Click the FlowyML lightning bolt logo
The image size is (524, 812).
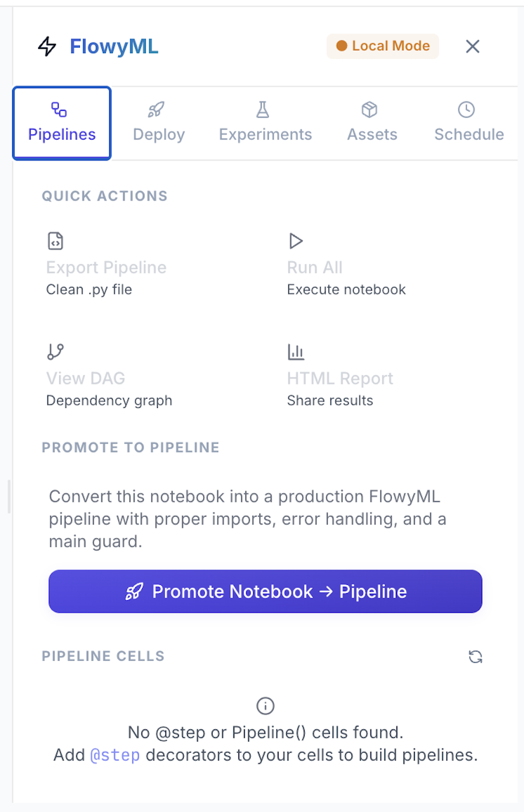coord(47,46)
